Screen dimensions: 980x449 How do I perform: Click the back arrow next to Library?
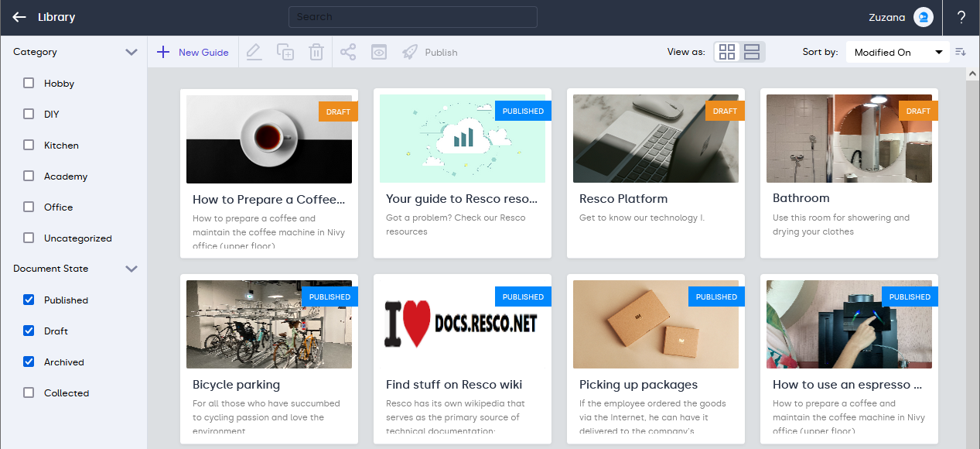(19, 17)
